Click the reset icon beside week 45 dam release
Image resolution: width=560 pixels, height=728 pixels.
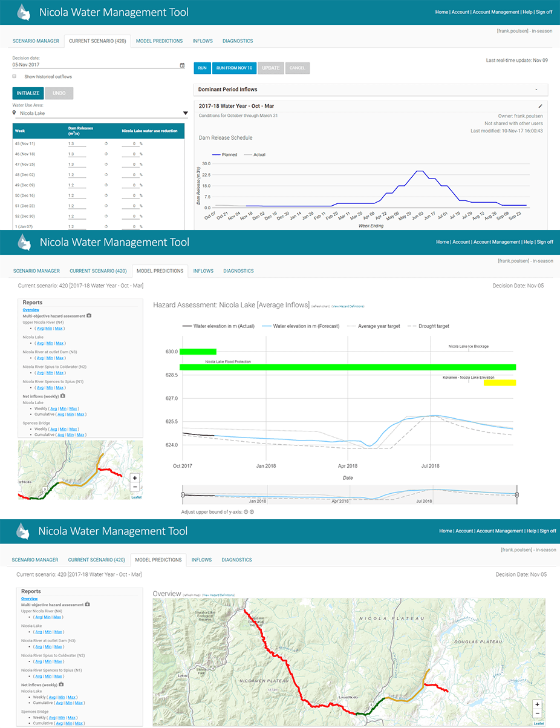pos(106,144)
